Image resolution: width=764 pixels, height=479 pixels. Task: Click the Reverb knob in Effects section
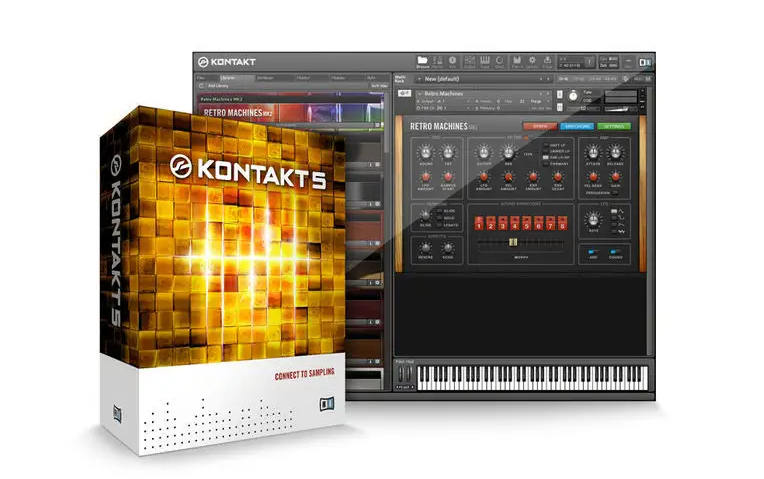click(x=426, y=248)
